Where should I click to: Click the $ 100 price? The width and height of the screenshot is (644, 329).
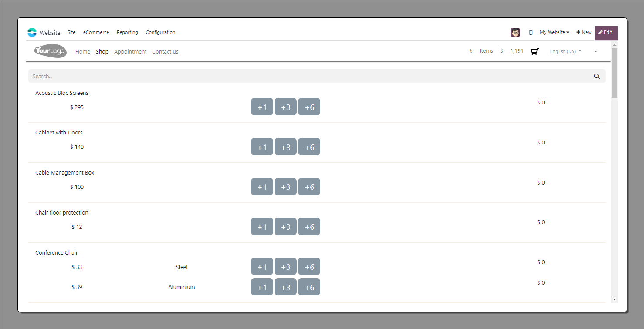(x=77, y=187)
